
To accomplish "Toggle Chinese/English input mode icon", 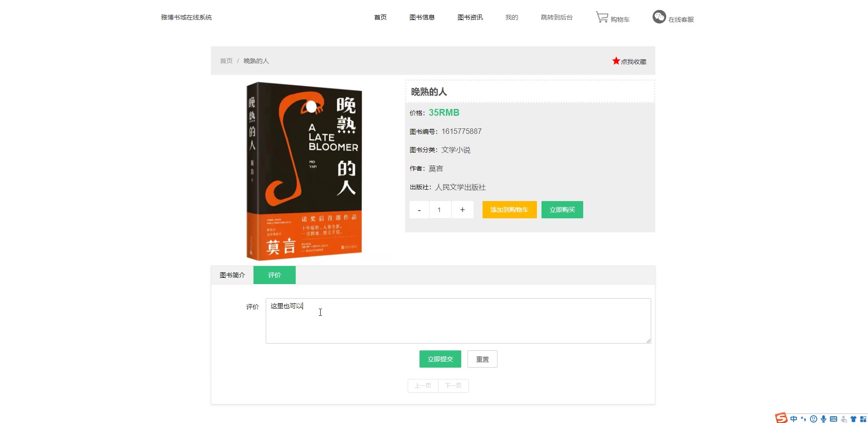I will coord(793,419).
